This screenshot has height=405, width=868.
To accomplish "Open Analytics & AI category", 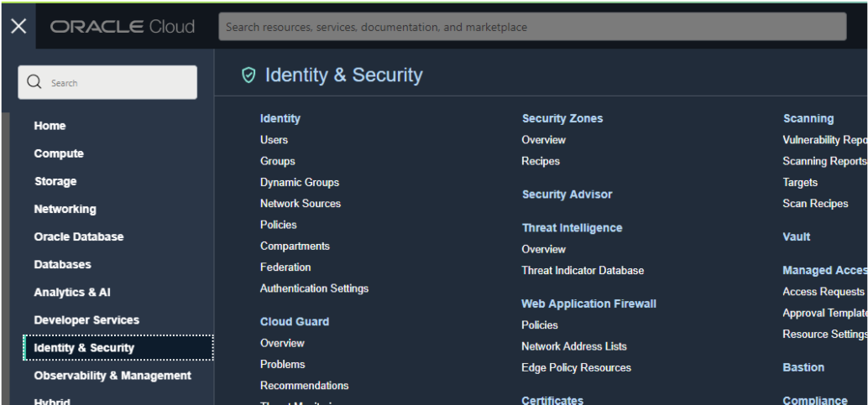I will click(x=72, y=292).
